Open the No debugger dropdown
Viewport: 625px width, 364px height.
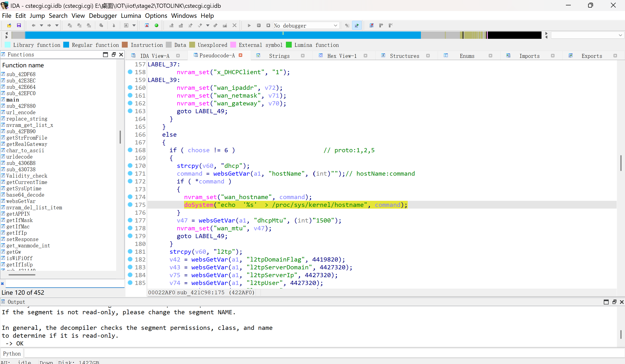(306, 26)
